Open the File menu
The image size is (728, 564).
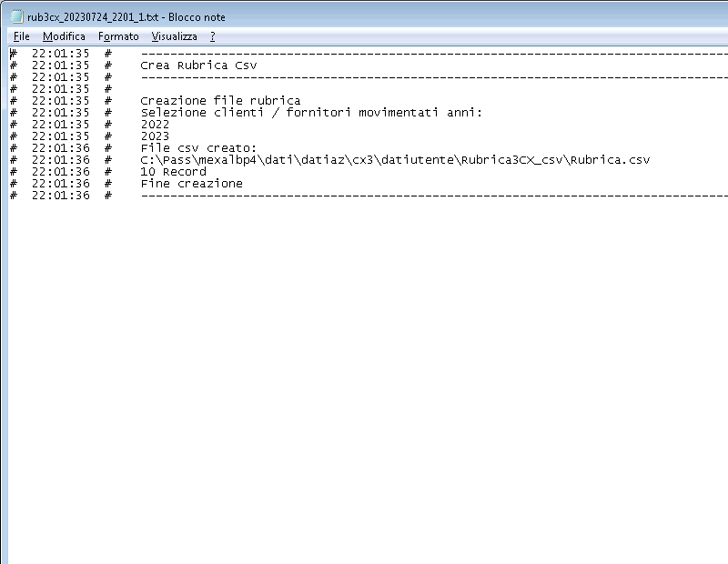click(22, 36)
